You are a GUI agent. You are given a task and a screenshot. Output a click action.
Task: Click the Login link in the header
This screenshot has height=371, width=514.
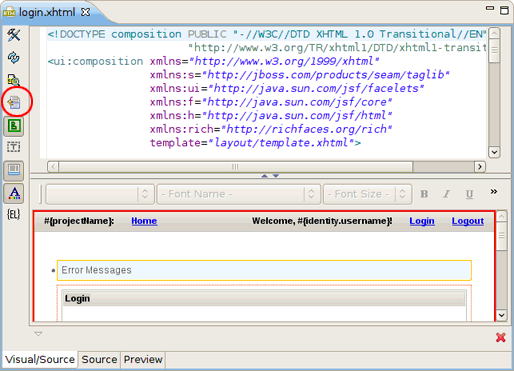coord(422,221)
